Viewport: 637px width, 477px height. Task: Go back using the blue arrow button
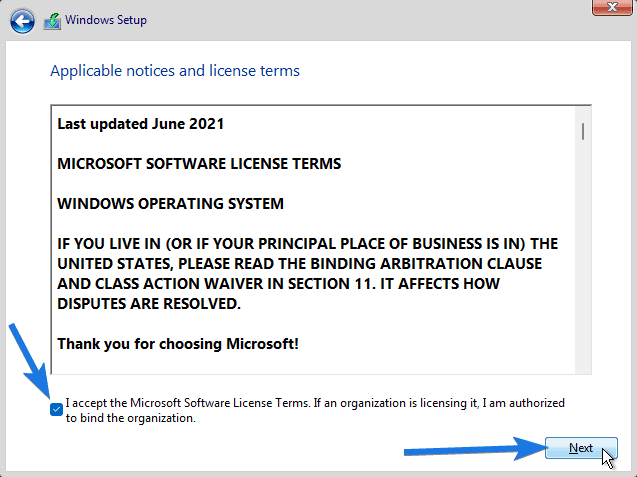tap(22, 21)
